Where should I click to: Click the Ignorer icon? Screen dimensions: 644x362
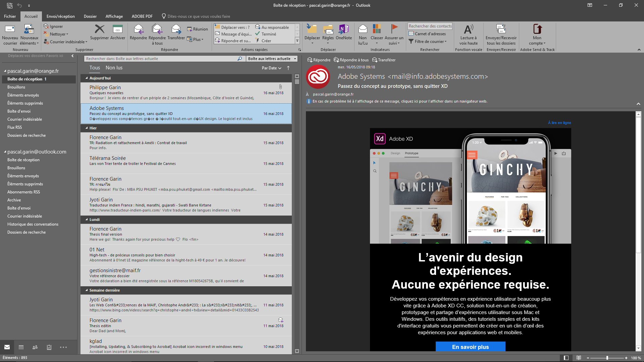coord(46,26)
